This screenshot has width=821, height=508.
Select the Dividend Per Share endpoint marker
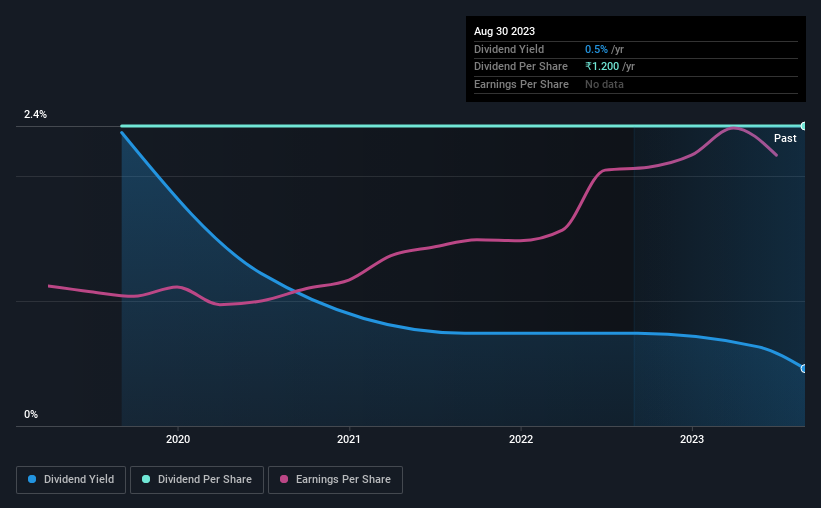(804, 126)
